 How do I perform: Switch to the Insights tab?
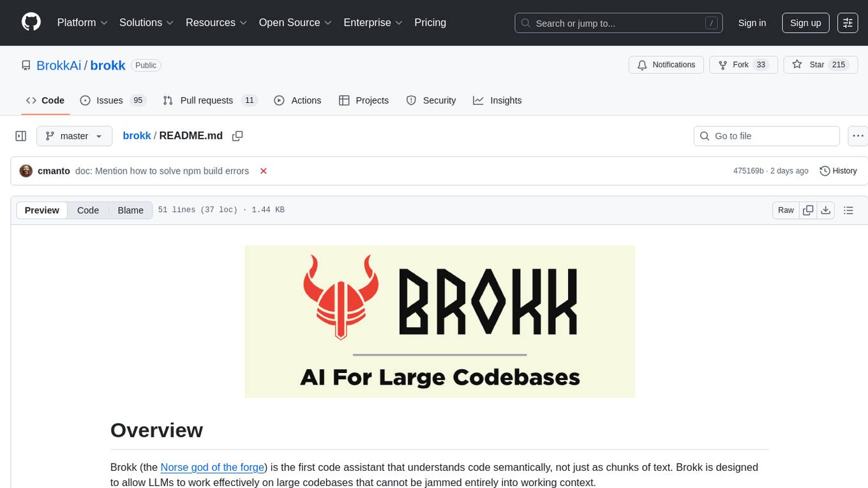tap(497, 100)
